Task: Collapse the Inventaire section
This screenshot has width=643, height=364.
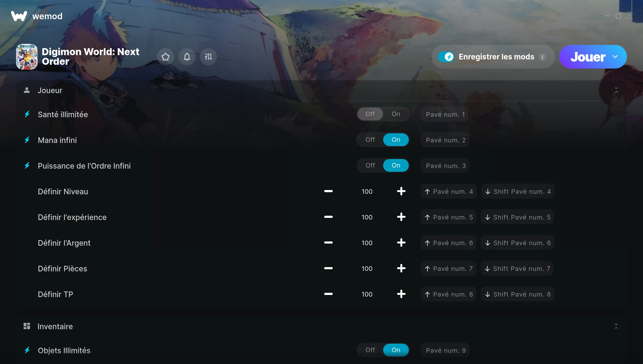Action: tap(616, 326)
